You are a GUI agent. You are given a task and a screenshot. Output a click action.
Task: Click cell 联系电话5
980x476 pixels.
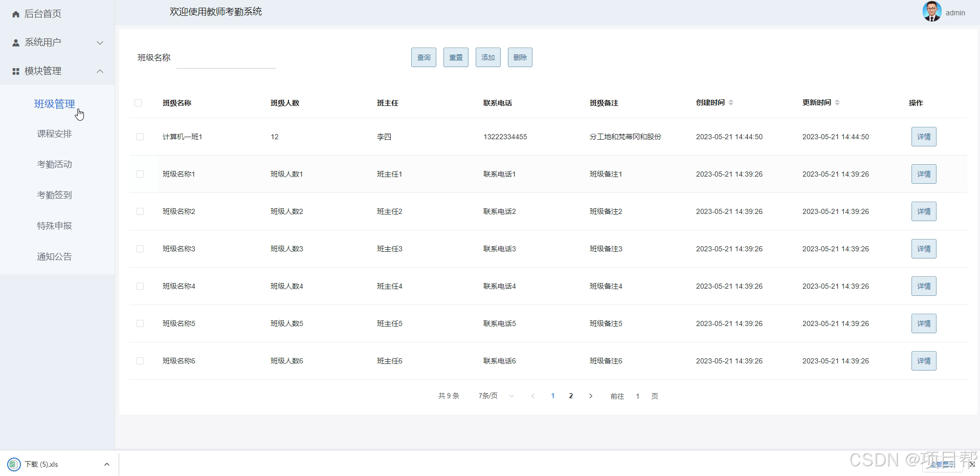tap(500, 323)
